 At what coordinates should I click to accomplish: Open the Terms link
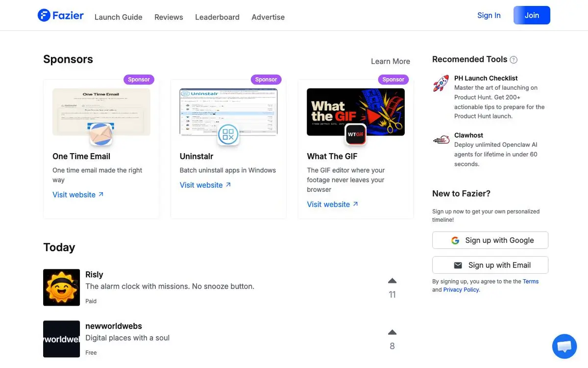[531, 282]
